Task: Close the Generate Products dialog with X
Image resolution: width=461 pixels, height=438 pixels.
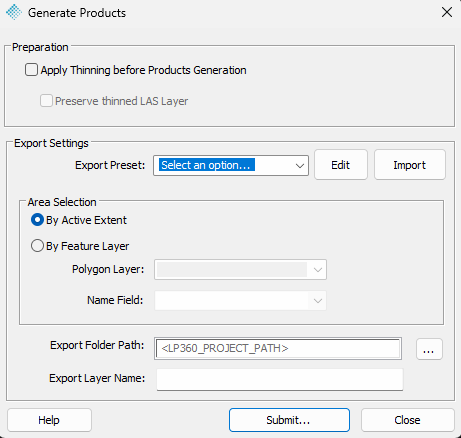Action: point(447,12)
